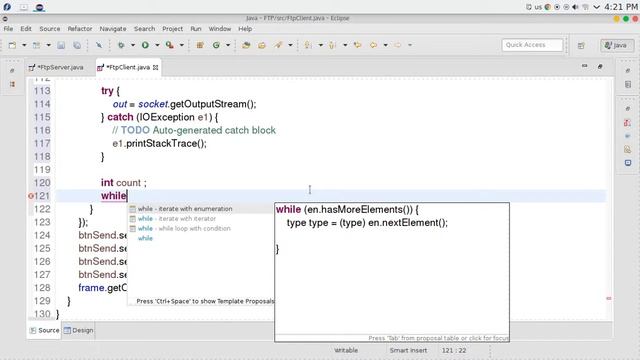Click the Previous Annotation toolbar icon
Image resolution: width=640 pixels, height=360 pixels.
[x=333, y=45]
